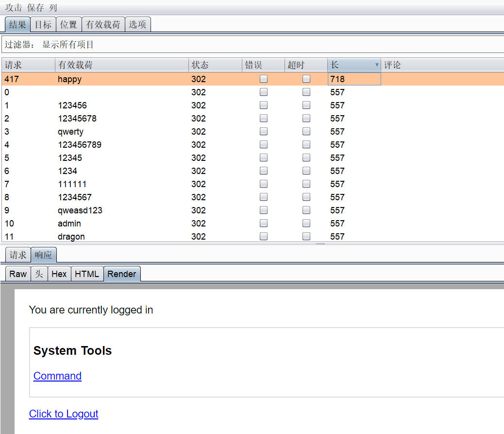Sort by the 状态 column header

pos(215,65)
